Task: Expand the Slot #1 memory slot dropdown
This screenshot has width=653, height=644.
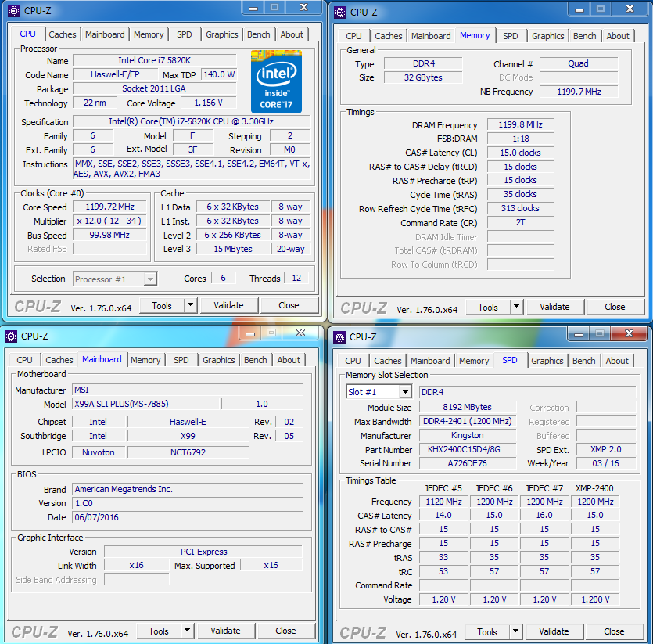Action: (x=405, y=392)
